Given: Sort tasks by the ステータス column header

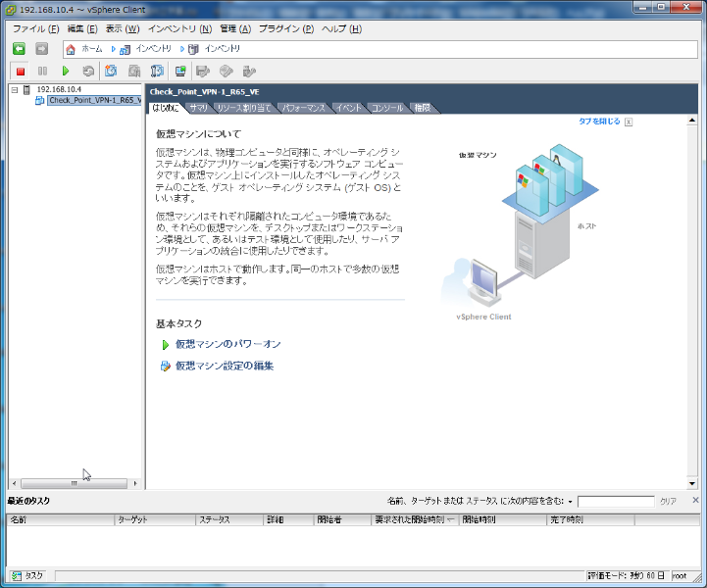Looking at the screenshot, I should click(x=229, y=520).
